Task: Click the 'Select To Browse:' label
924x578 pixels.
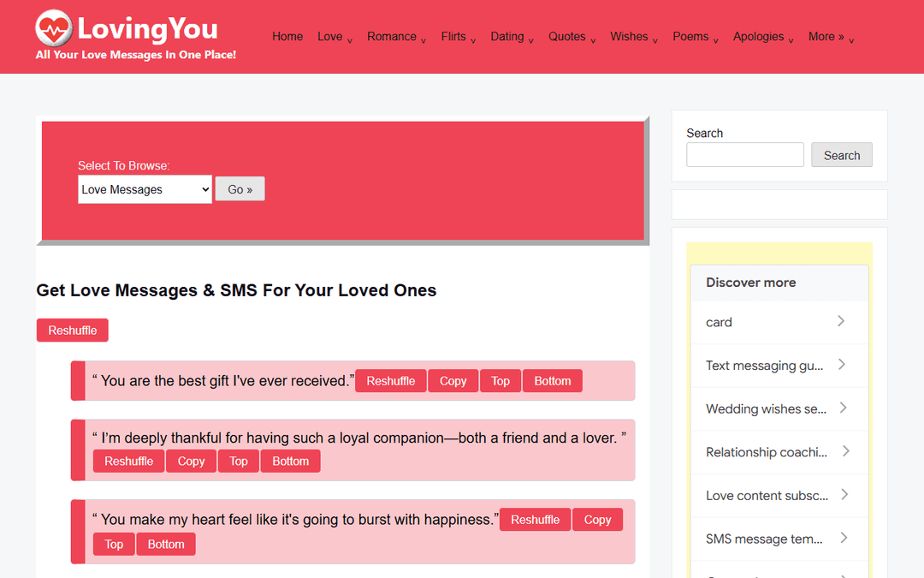Action: [124, 166]
